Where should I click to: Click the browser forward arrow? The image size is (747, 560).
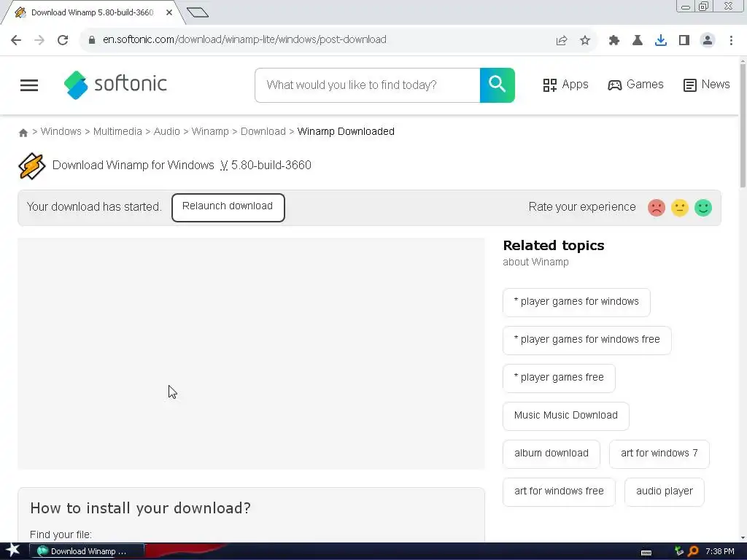(x=39, y=40)
